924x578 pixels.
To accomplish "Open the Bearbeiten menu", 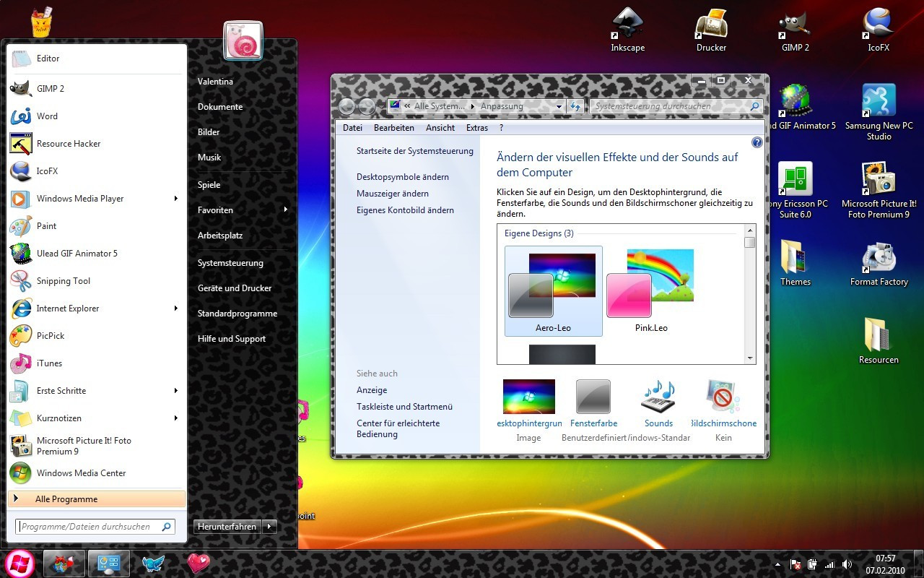I will click(394, 128).
